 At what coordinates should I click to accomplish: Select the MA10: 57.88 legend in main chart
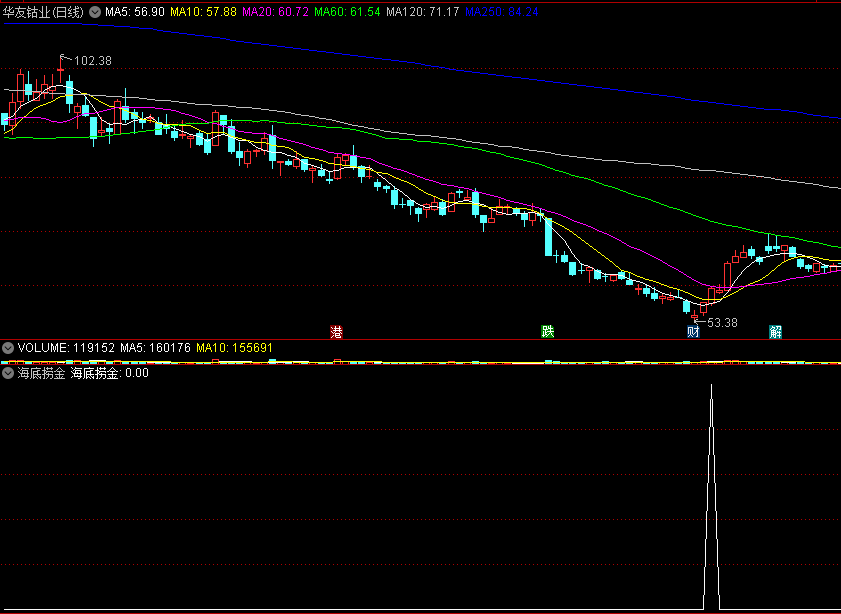203,12
